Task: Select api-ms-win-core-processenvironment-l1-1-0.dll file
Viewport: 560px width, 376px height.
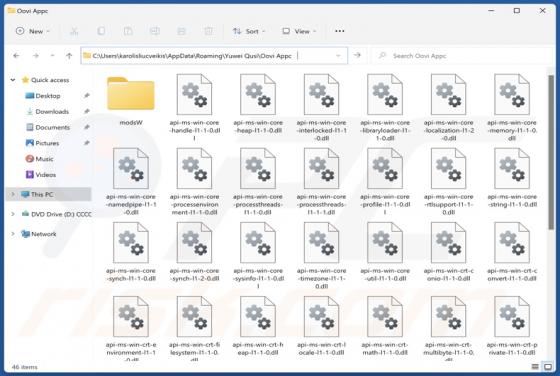Action: pyautogui.click(x=194, y=181)
